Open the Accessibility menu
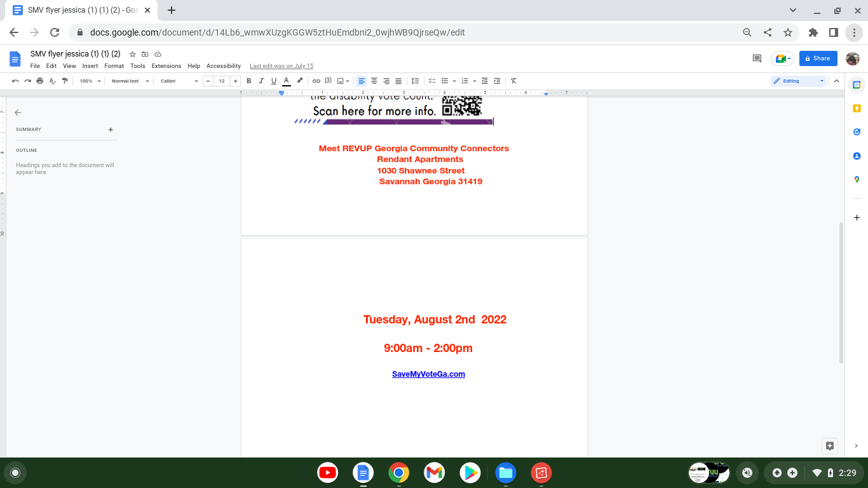Image resolution: width=868 pixels, height=488 pixels. pos(224,66)
